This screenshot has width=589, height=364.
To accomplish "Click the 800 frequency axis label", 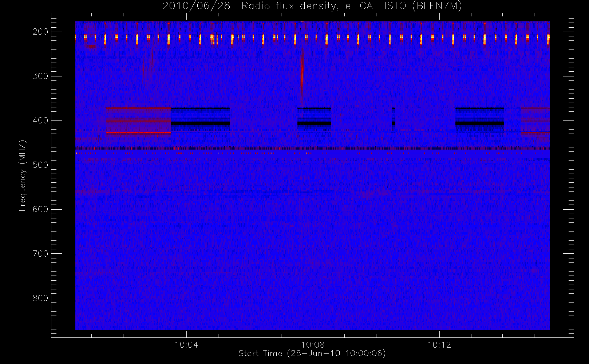I will point(40,298).
